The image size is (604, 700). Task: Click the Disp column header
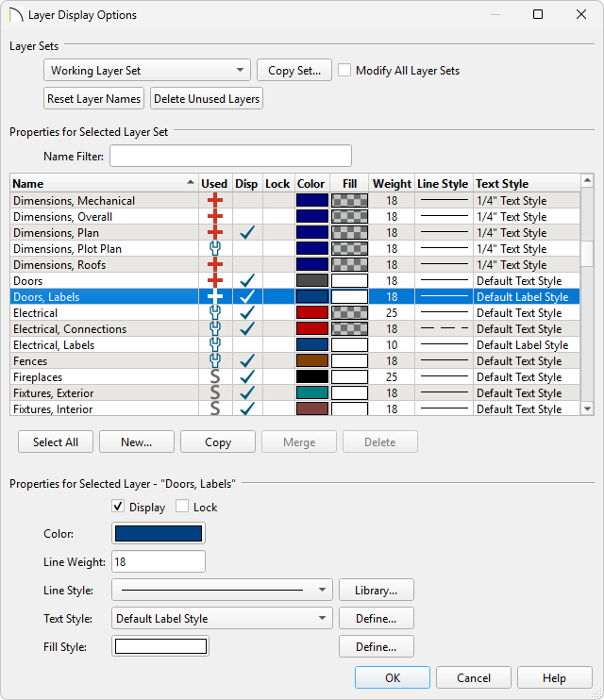pos(246,183)
